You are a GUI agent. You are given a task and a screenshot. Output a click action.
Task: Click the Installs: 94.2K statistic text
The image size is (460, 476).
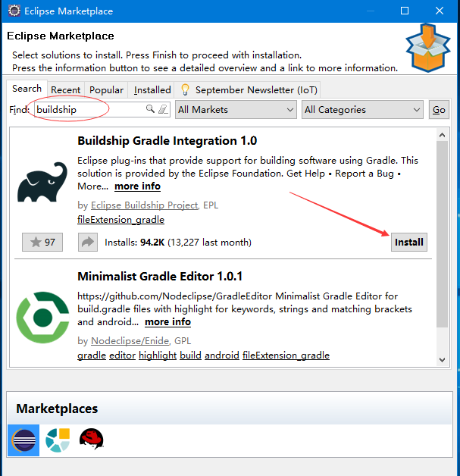point(178,243)
